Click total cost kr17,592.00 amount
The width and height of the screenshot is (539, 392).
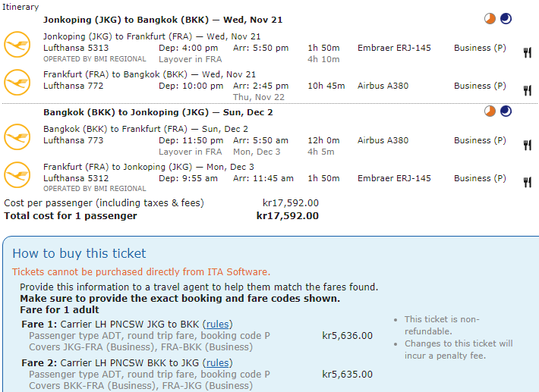(x=287, y=216)
